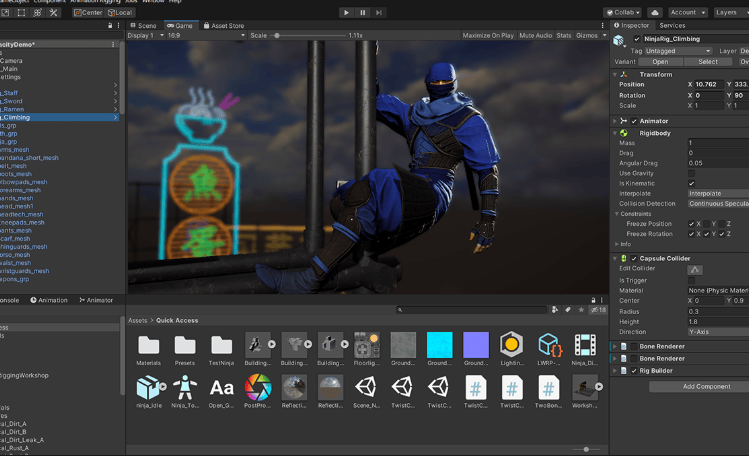Toggle hidden packages visibility count icon
The image size is (749, 456).
(598, 310)
